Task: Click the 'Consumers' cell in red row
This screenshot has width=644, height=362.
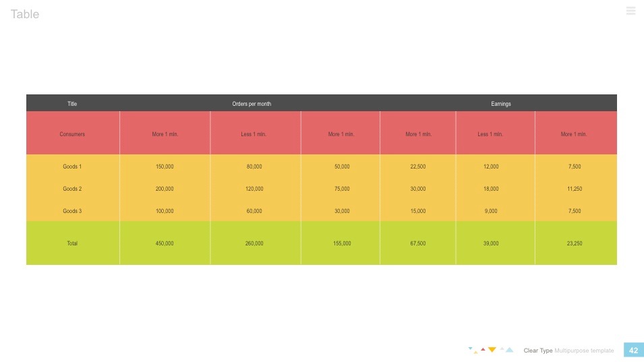Action: click(x=72, y=134)
